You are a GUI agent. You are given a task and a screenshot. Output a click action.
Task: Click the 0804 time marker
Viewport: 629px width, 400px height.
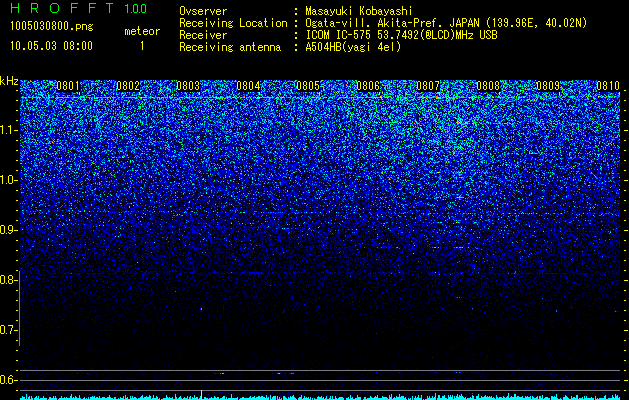pyautogui.click(x=248, y=86)
